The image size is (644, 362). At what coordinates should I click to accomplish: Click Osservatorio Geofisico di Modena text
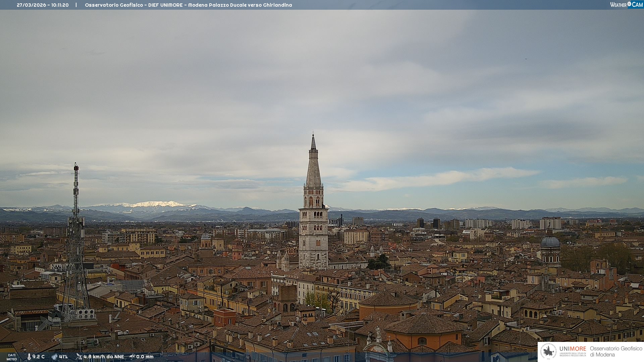(x=616, y=351)
